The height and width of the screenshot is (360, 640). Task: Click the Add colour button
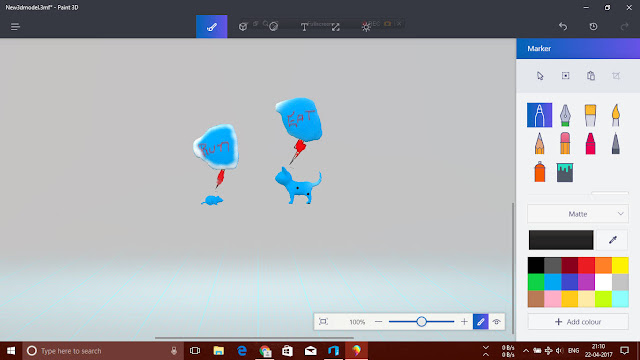tap(578, 322)
